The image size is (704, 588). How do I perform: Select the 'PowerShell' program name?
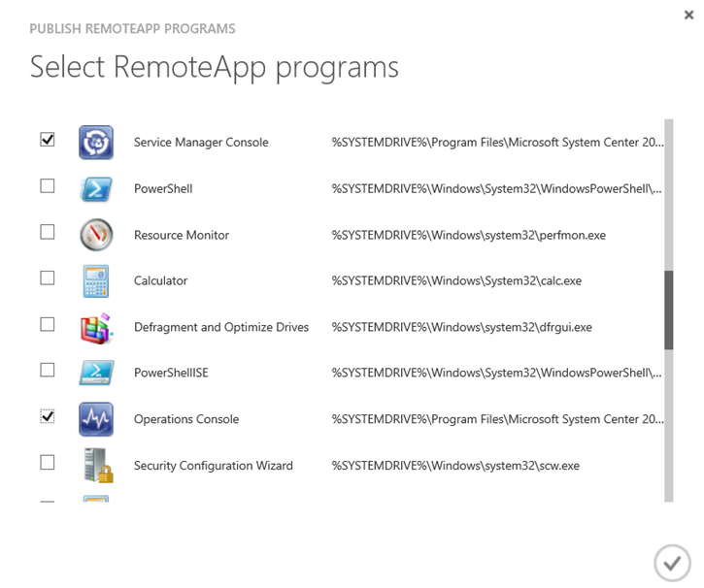click(163, 189)
